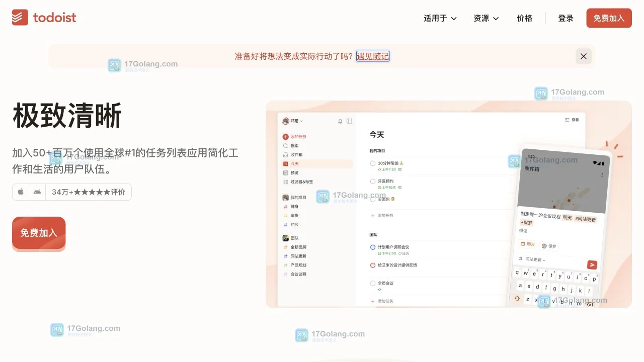Click the red send arrow on phone preview
The image size is (644, 362).
pyautogui.click(x=592, y=265)
